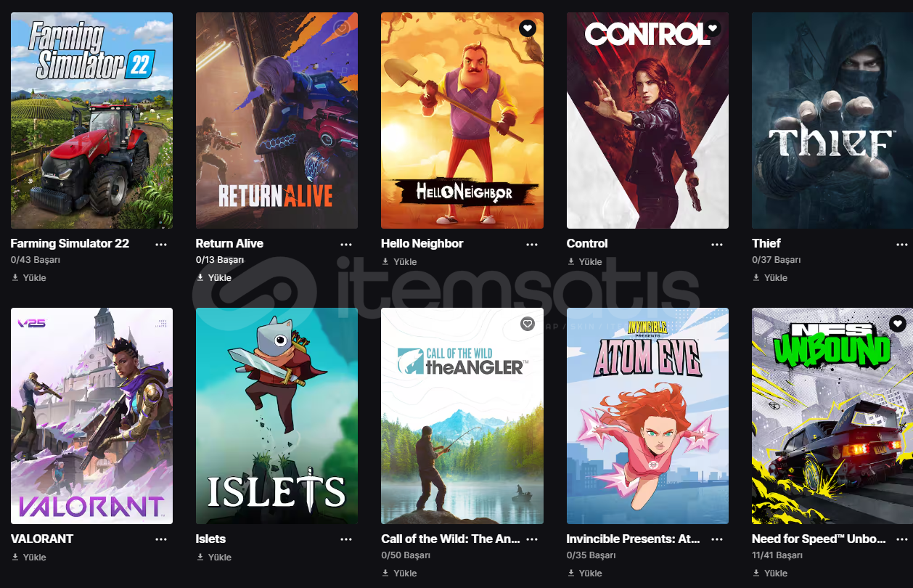Image resolution: width=913 pixels, height=588 pixels.
Task: Open more options for Islets
Action: (x=346, y=539)
